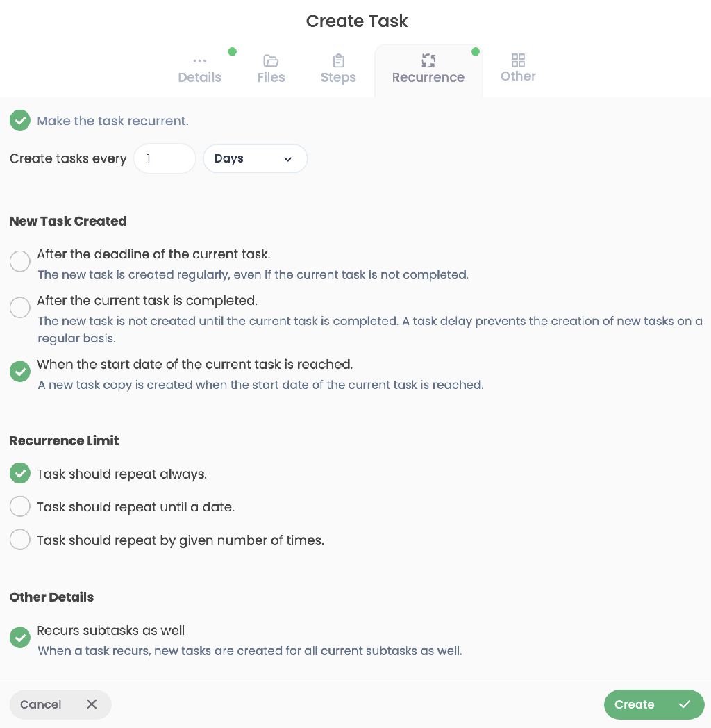This screenshot has height=728, width=711.
Task: Click the Other grid icon
Action: pyautogui.click(x=518, y=60)
